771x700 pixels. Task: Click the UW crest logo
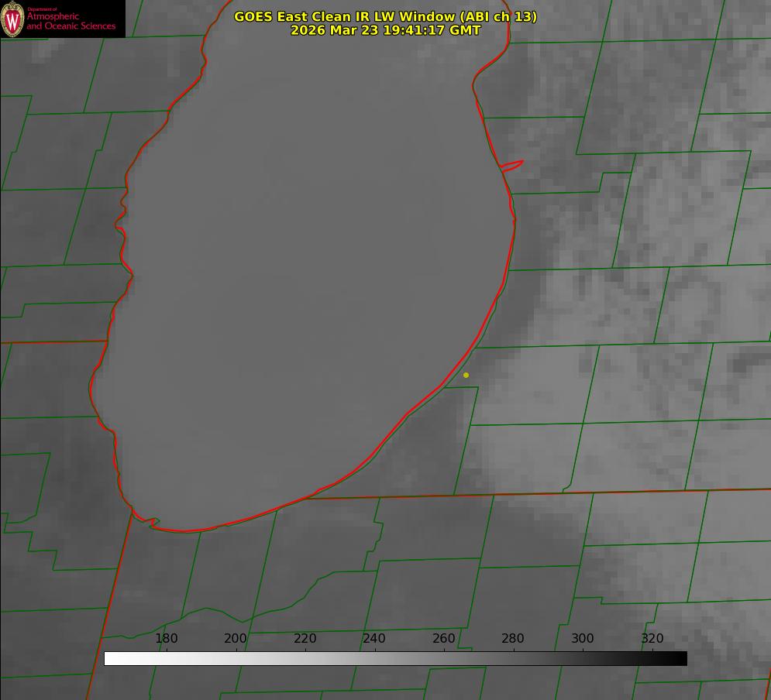[x=12, y=19]
